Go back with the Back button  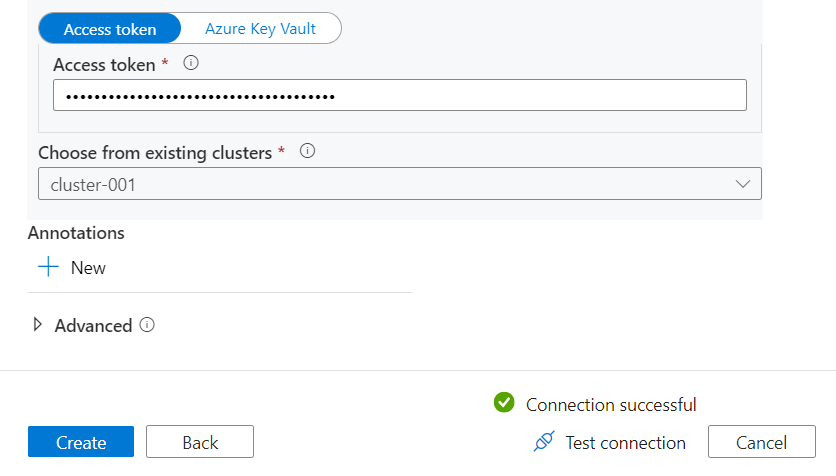200,443
